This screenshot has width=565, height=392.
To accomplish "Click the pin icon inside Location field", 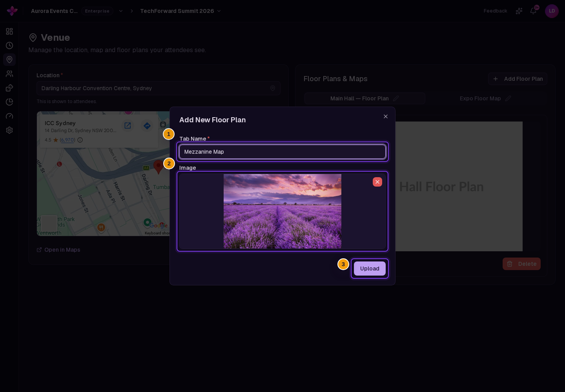I will click(273, 88).
